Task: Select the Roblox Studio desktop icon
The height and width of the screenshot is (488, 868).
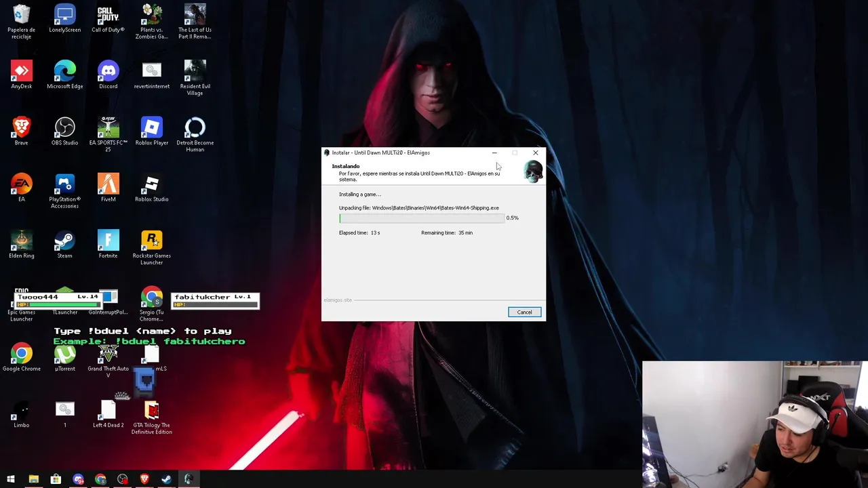Action: 152,188
